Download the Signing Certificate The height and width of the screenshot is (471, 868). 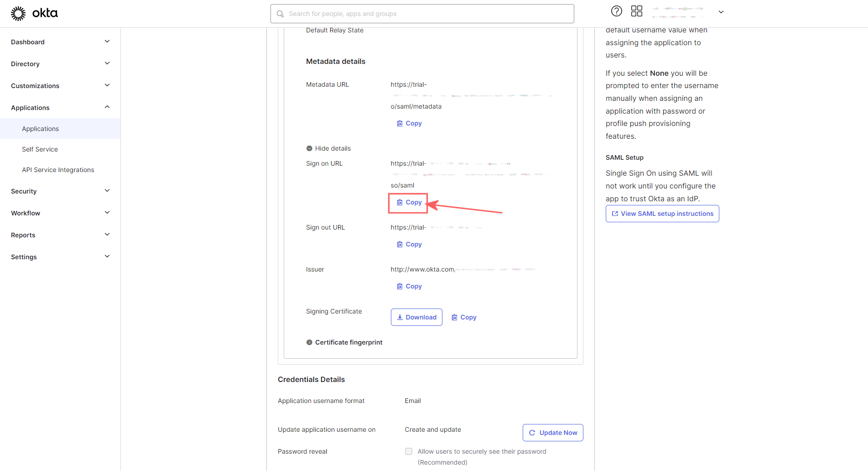pos(416,317)
